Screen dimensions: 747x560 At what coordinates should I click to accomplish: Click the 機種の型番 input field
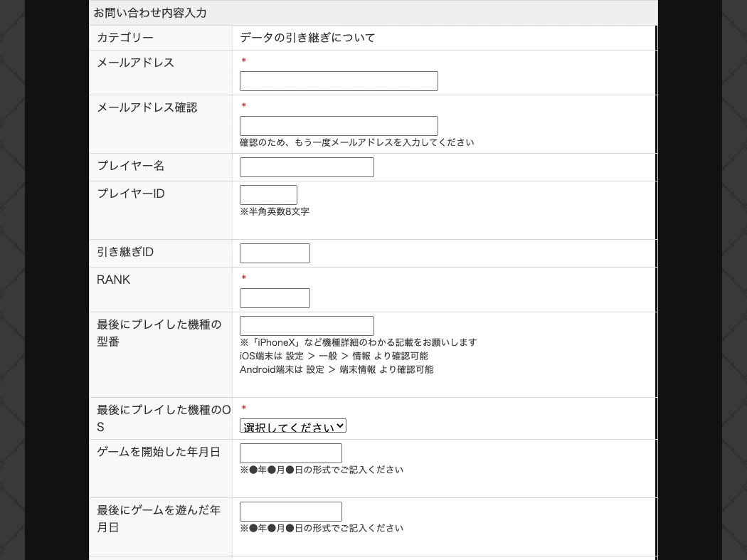point(307,326)
